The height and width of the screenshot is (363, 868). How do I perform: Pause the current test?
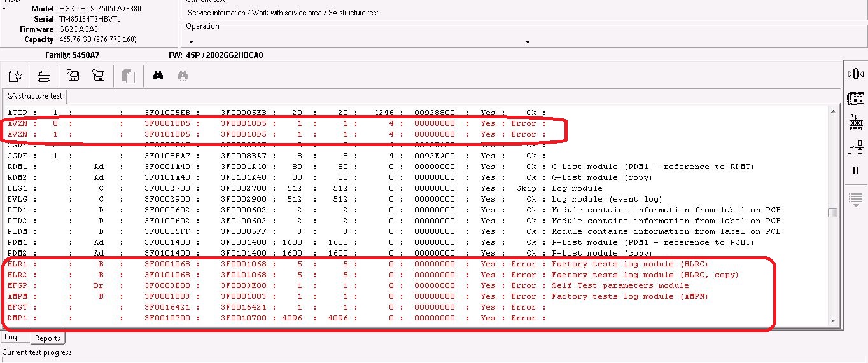(x=856, y=171)
